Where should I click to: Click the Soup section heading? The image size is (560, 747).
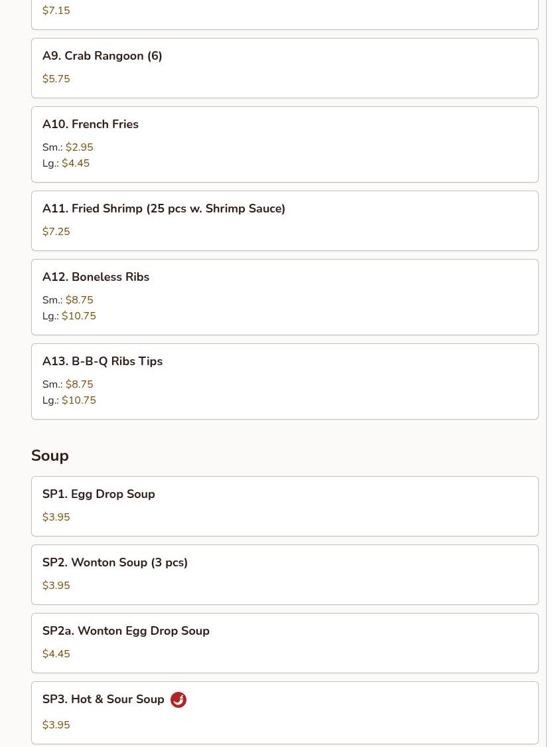click(x=50, y=456)
